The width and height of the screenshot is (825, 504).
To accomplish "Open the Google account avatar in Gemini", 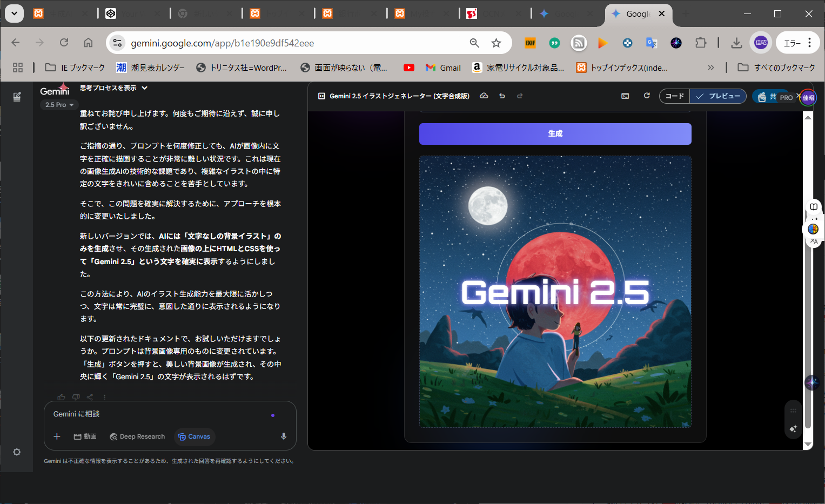I will pyautogui.click(x=808, y=98).
